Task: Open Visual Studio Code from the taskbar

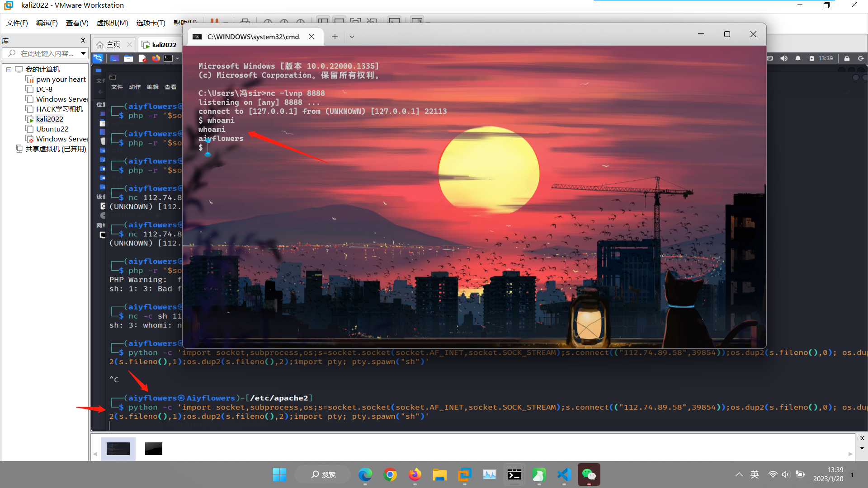Action: click(564, 474)
